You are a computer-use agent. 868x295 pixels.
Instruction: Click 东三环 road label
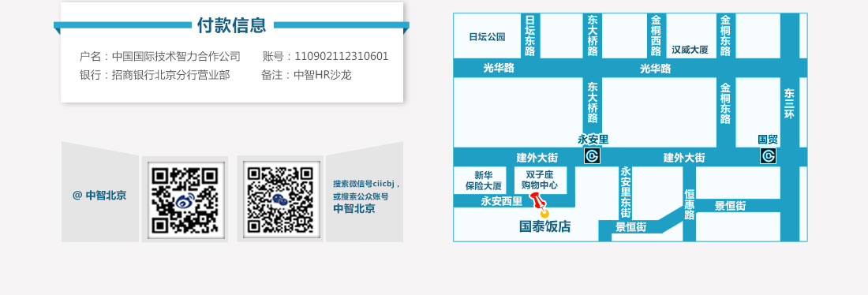pos(790,103)
